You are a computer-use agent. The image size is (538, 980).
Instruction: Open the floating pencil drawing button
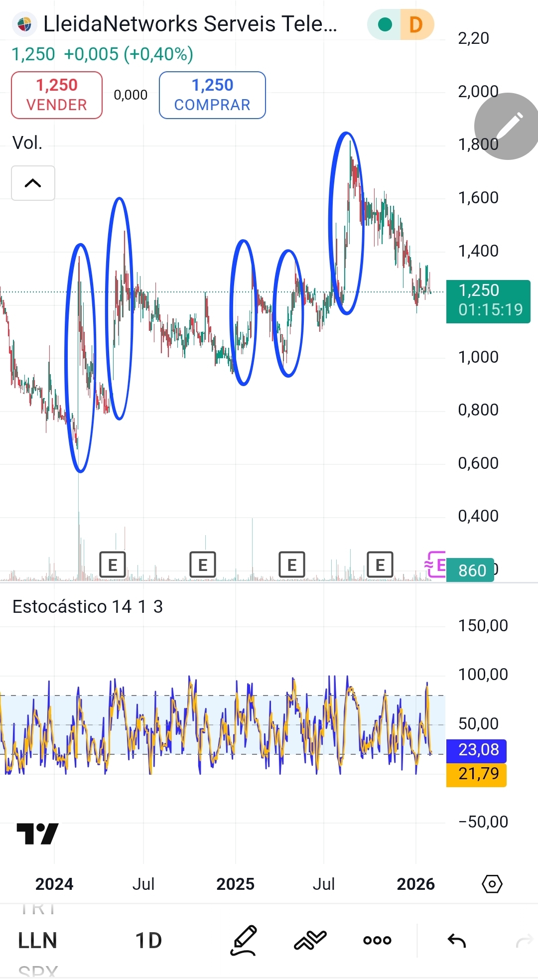[x=508, y=126]
